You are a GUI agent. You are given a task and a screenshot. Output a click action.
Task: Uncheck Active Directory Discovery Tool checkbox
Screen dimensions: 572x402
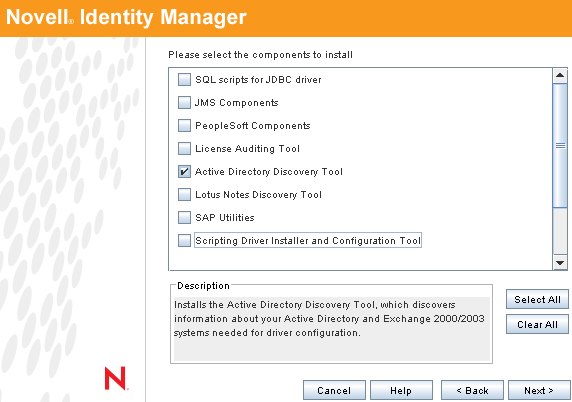pos(184,171)
